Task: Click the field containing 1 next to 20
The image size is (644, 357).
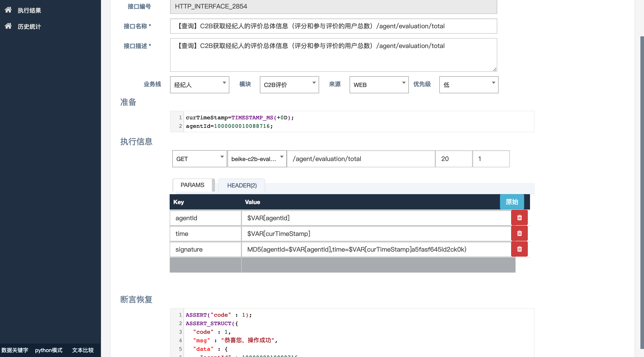Action: (491, 159)
